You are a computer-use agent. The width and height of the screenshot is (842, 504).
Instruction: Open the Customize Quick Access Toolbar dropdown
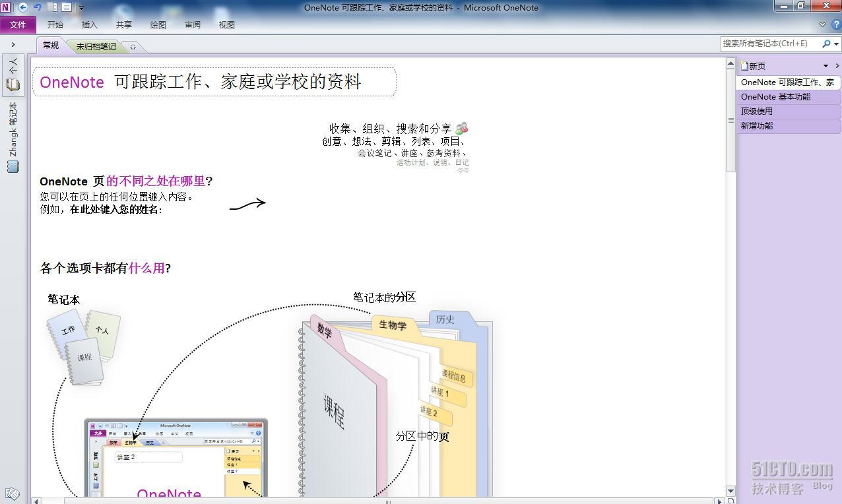tap(81, 8)
